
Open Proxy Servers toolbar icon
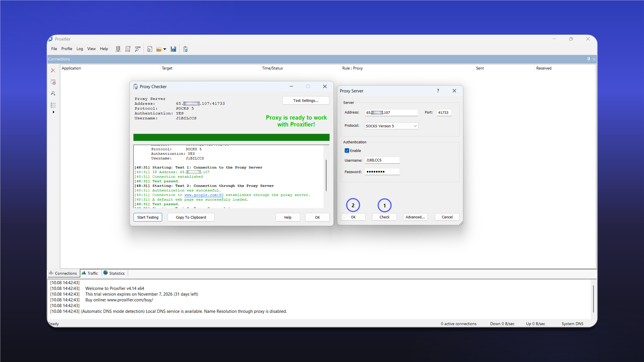[118, 49]
